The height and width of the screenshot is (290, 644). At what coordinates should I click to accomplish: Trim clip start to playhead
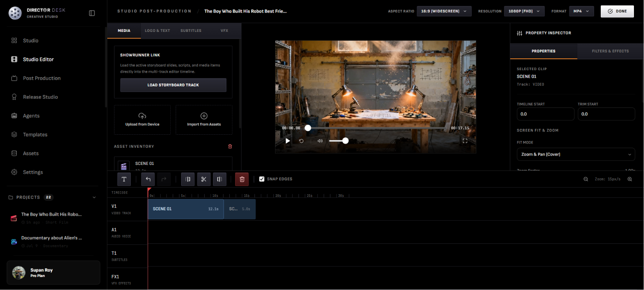click(x=188, y=179)
